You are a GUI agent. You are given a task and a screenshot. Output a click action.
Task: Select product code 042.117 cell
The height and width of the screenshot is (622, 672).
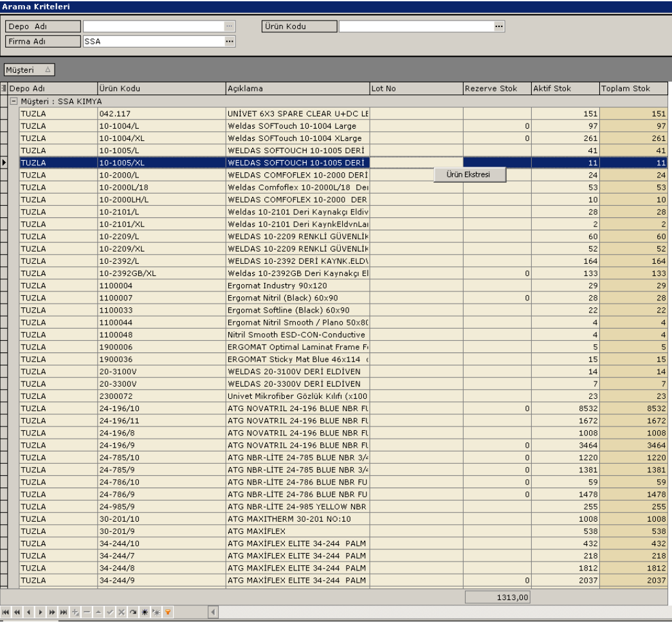tap(161, 114)
